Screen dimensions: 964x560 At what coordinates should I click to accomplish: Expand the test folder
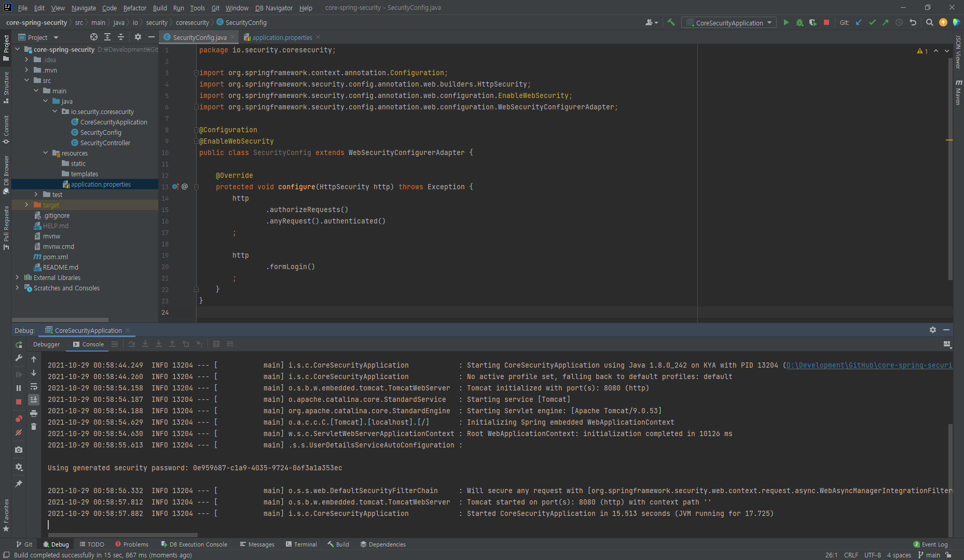coord(36,194)
